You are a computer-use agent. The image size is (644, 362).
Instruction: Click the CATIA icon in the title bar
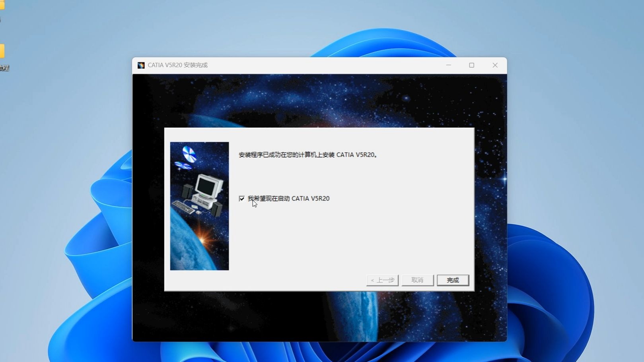(141, 65)
